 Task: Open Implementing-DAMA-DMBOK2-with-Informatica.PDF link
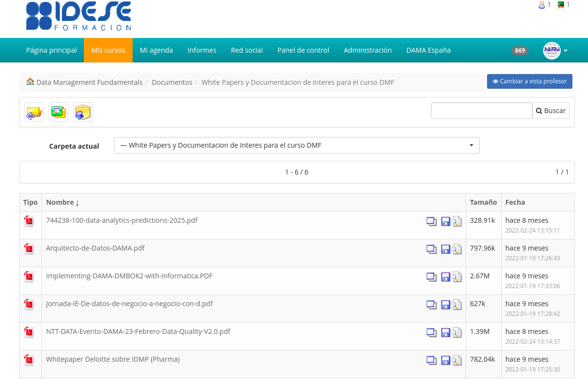point(129,276)
